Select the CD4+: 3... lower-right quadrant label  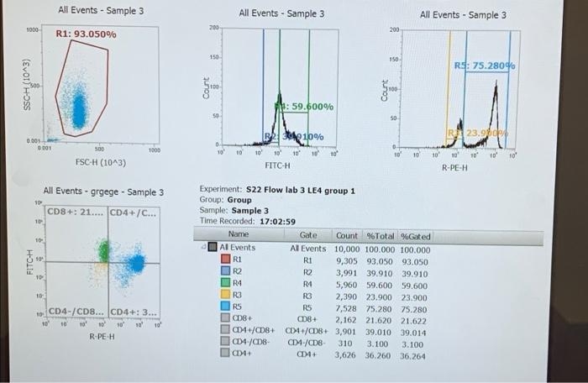[x=134, y=312]
